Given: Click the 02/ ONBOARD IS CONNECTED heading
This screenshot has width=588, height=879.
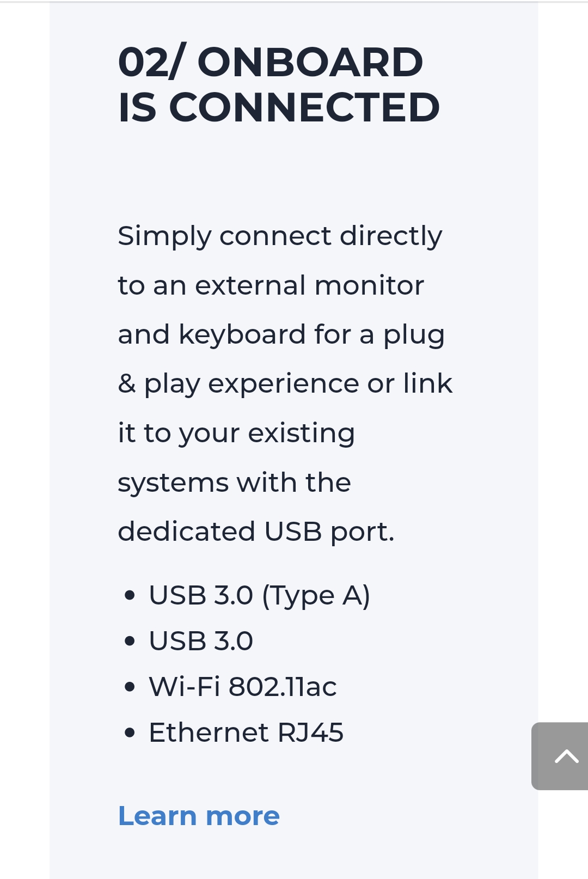Looking at the screenshot, I should pos(279,84).
